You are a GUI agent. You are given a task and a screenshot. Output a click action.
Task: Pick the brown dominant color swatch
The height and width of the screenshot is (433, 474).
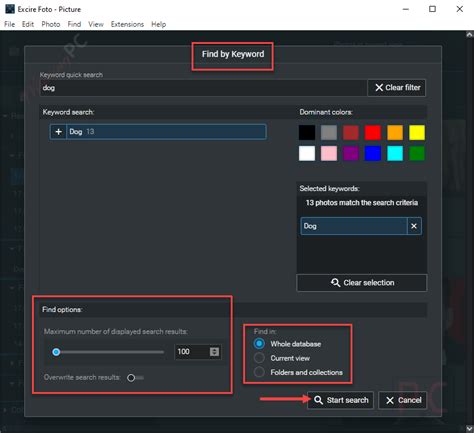(351, 133)
